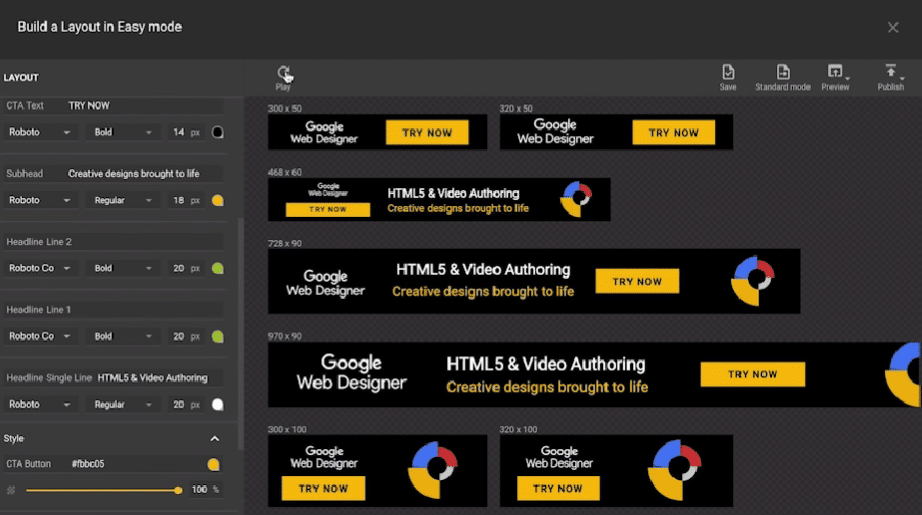The image size is (922, 515).
Task: Select the 300 x 50 banner preview
Action: click(378, 132)
